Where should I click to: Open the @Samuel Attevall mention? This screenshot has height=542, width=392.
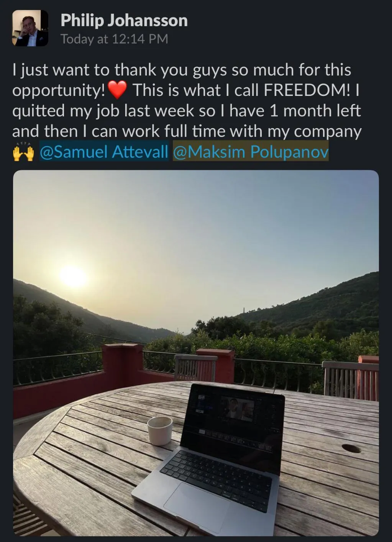coord(104,152)
